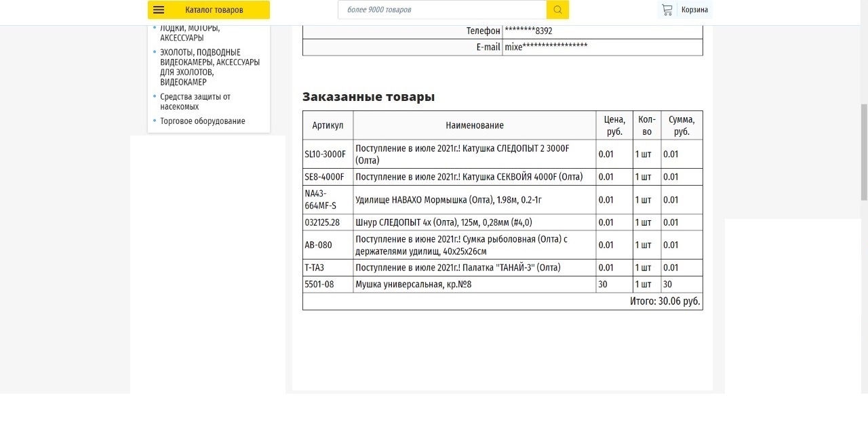This screenshot has width=868, height=435.
Task: Focus the "более 9000 товаров" search field
Action: pyautogui.click(x=442, y=9)
